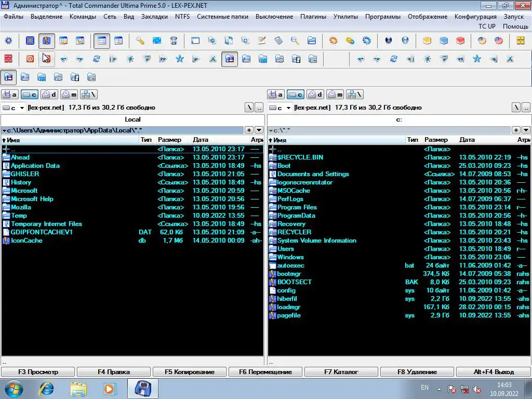Click the wrench tool icon
Image resolution: width=532 pixels, height=399 pixels.
pyautogui.click(x=140, y=41)
